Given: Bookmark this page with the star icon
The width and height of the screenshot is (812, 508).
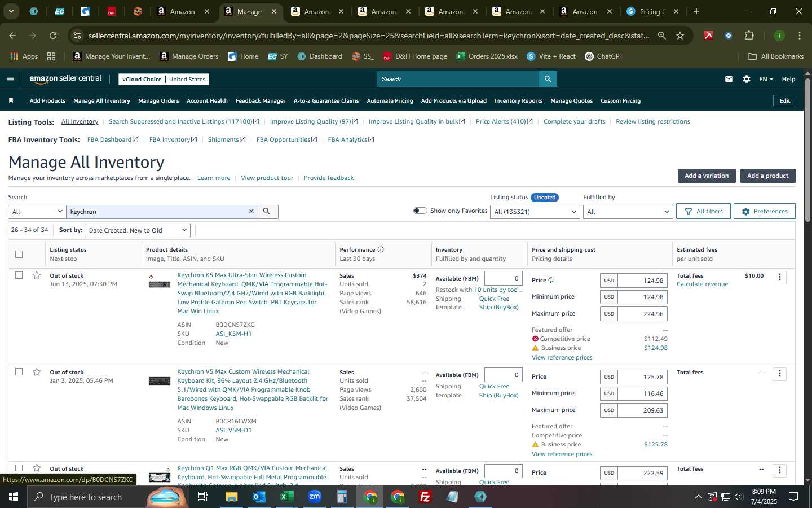Looking at the screenshot, I should coord(680,36).
